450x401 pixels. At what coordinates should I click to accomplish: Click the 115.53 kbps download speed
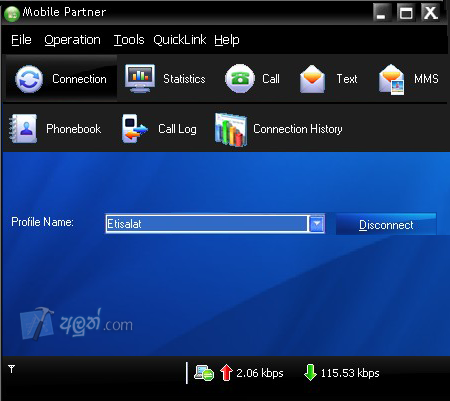pyautogui.click(x=350, y=373)
